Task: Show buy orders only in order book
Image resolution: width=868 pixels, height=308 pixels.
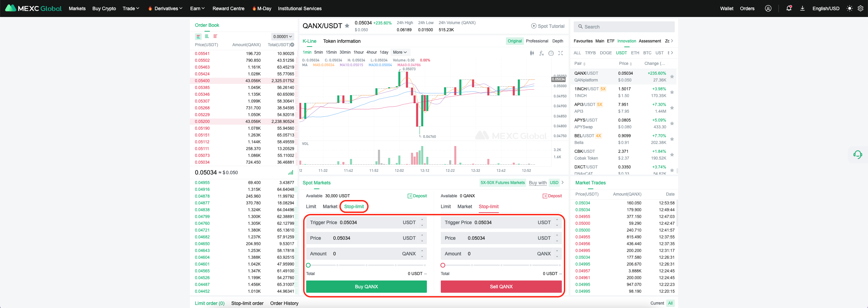Action: click(x=207, y=36)
